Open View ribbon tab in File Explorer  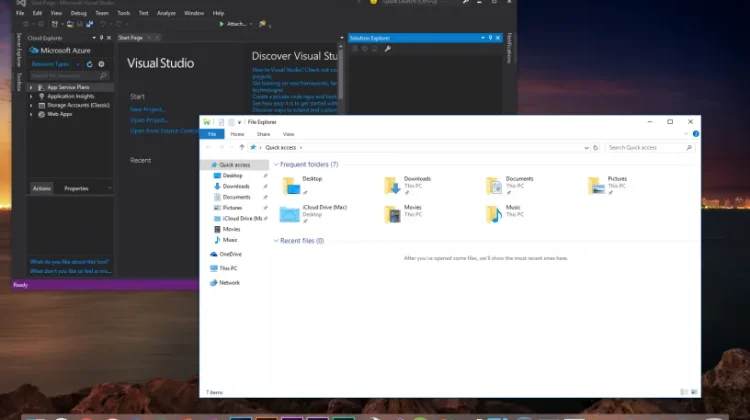[x=288, y=134]
